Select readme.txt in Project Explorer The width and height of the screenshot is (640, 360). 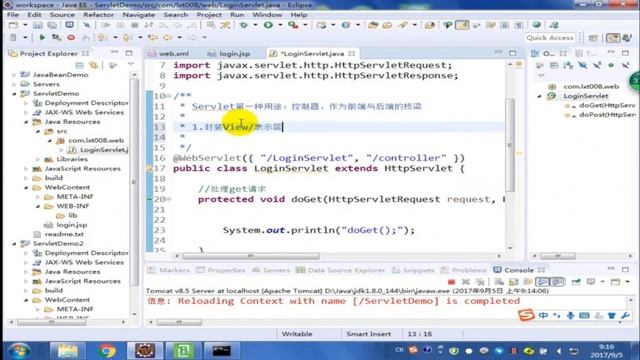click(x=60, y=234)
